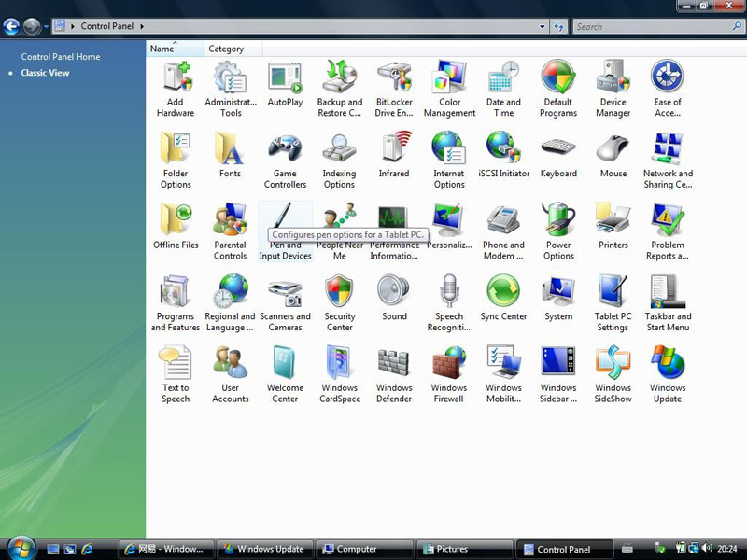Open iSCSI Initiator
Screen dimensions: 747x560
click(503, 156)
